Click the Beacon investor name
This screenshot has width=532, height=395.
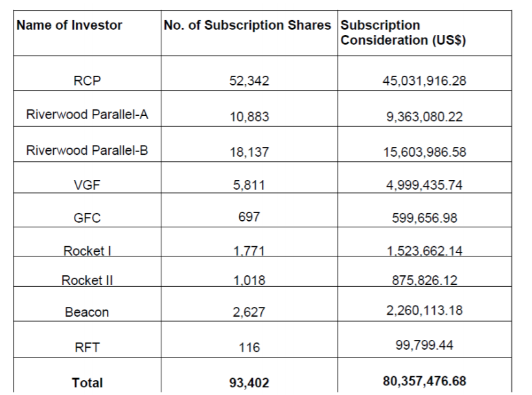coord(87,312)
